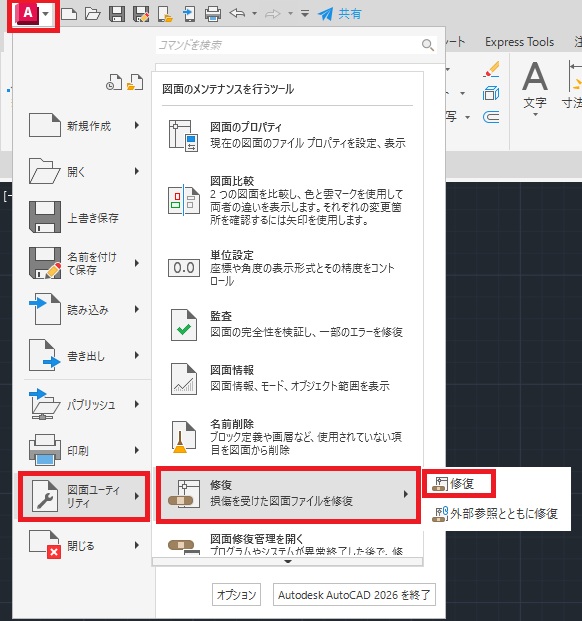The image size is (582, 621).
Task: Select the パブリッシュ menu item
Action: [x=84, y=404]
